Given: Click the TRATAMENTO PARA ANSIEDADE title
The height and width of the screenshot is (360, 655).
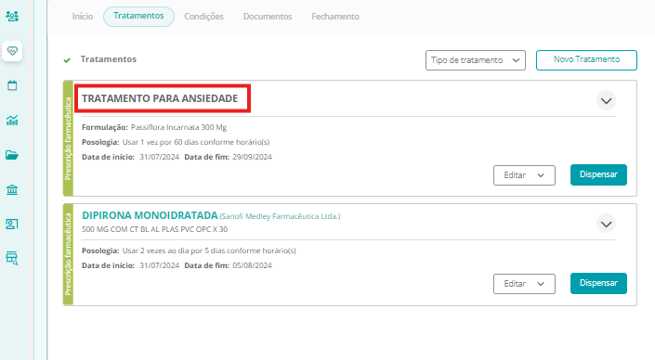Looking at the screenshot, I should click(160, 99).
